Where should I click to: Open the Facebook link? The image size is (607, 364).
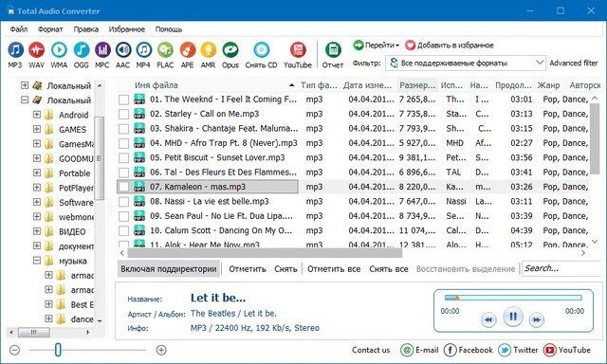(469, 350)
